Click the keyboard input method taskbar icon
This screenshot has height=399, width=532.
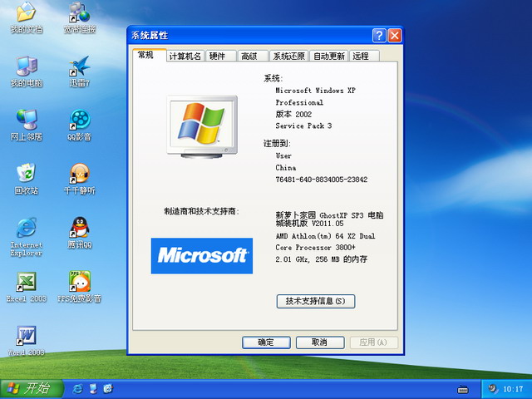[x=463, y=389]
